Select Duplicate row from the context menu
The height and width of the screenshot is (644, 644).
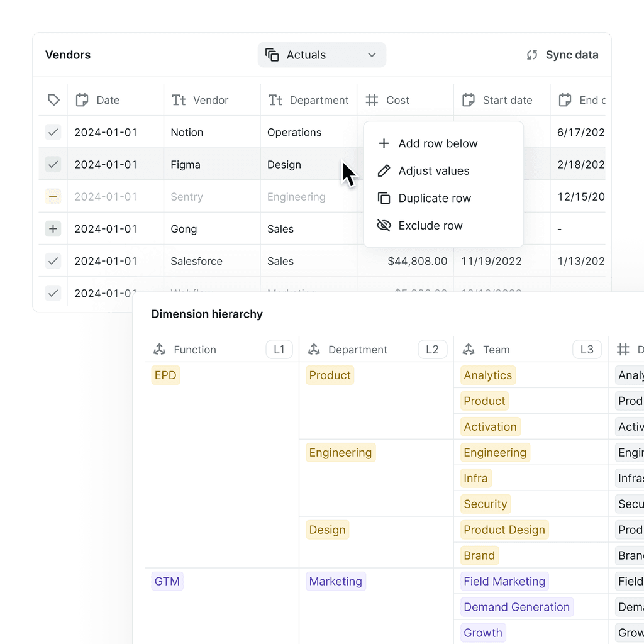pyautogui.click(x=434, y=198)
